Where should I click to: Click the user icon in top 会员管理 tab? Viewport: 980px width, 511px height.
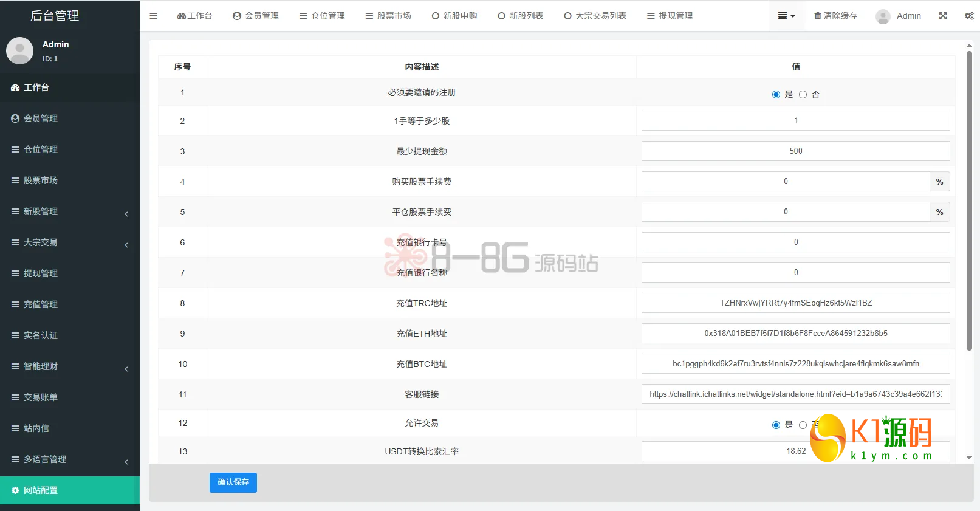click(x=237, y=16)
